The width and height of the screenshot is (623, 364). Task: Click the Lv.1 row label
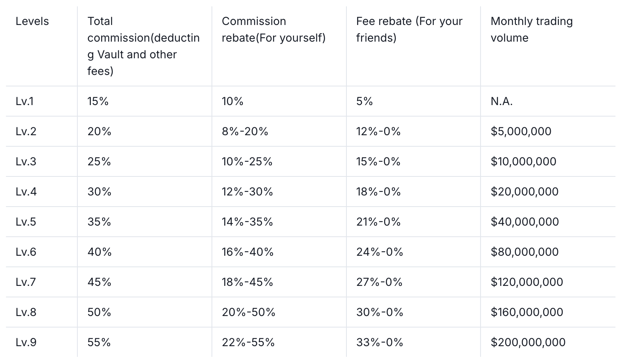pyautogui.click(x=25, y=102)
